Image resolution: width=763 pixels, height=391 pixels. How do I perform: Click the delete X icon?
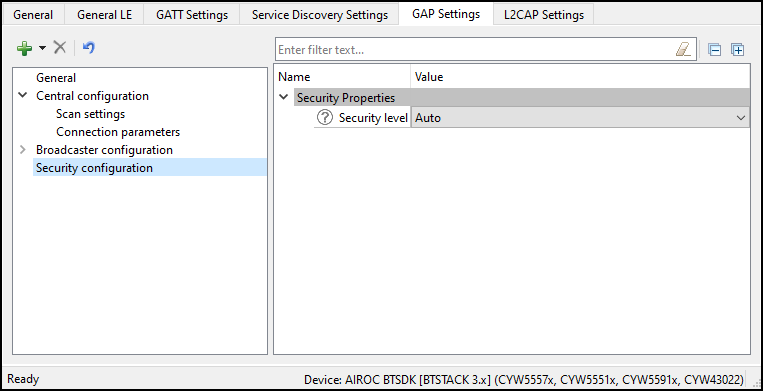pos(59,48)
